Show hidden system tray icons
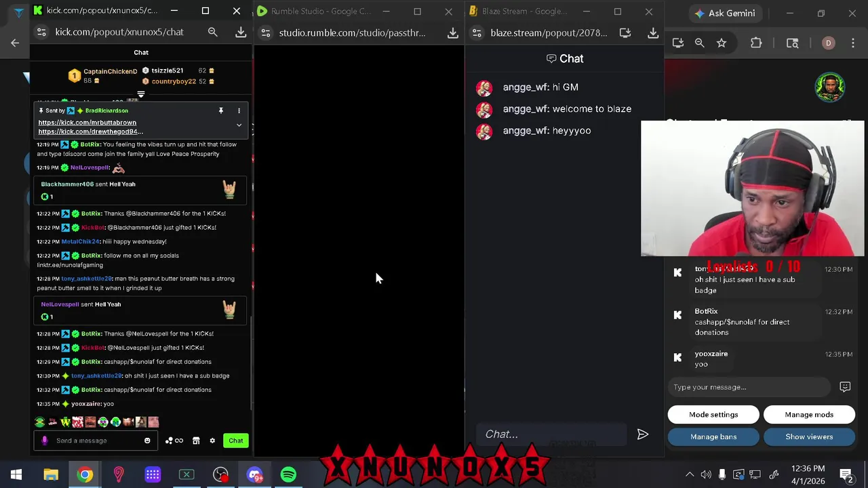This screenshot has width=868, height=488. click(x=690, y=474)
